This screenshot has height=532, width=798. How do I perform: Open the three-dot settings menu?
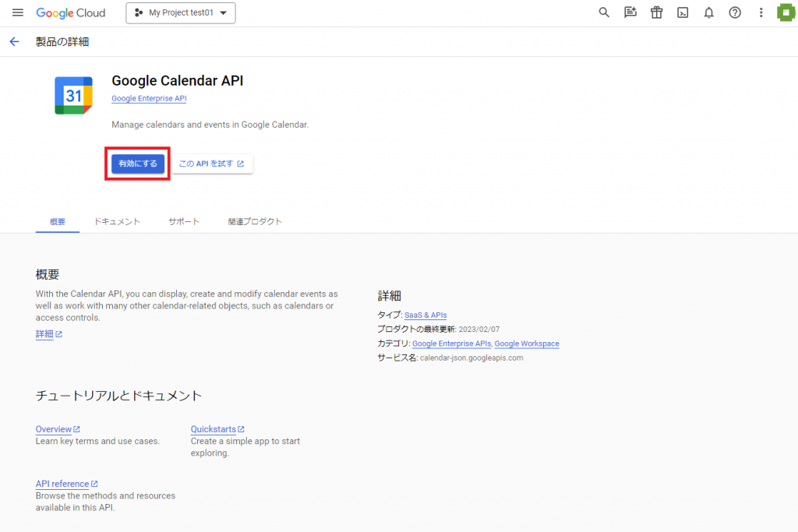[x=761, y=12]
